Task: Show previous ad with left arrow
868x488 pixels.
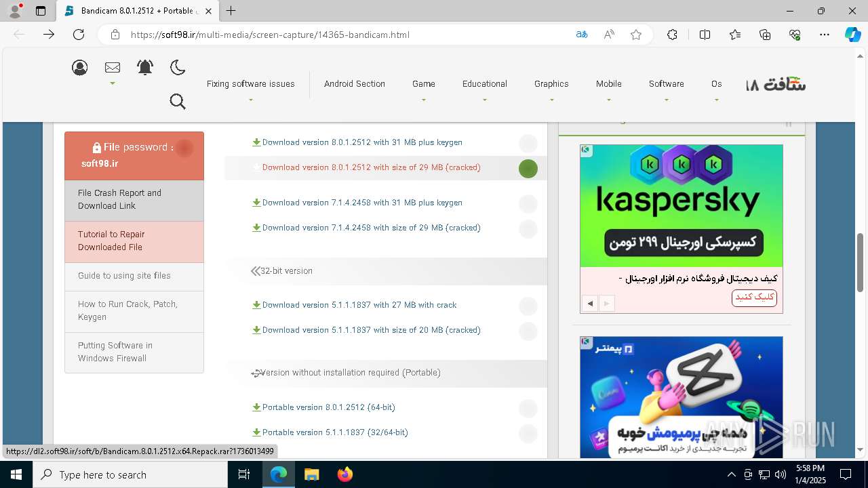Action: (590, 304)
